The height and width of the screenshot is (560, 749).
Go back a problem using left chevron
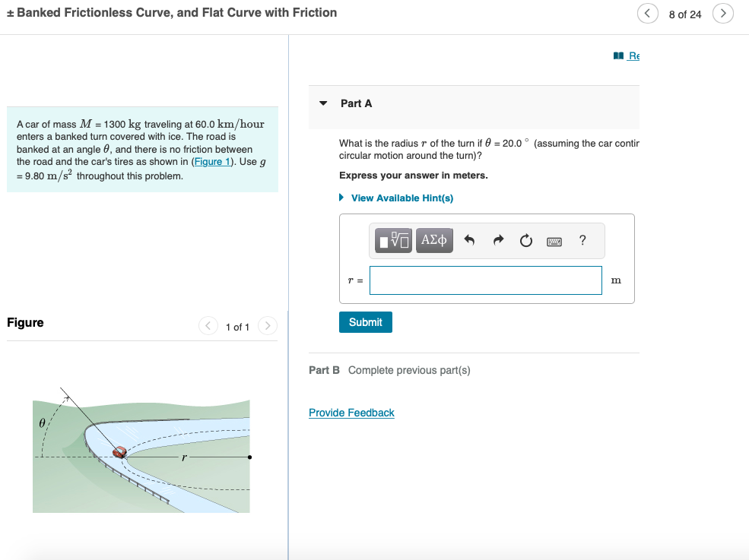tap(647, 13)
